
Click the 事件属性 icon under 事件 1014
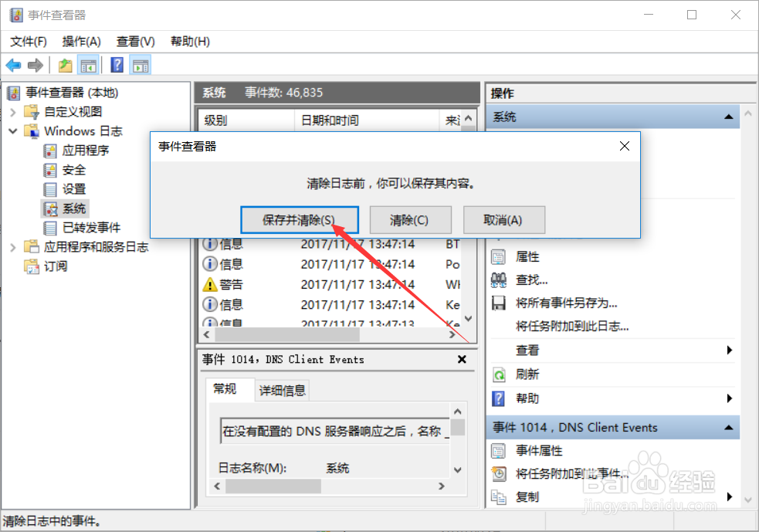498,451
